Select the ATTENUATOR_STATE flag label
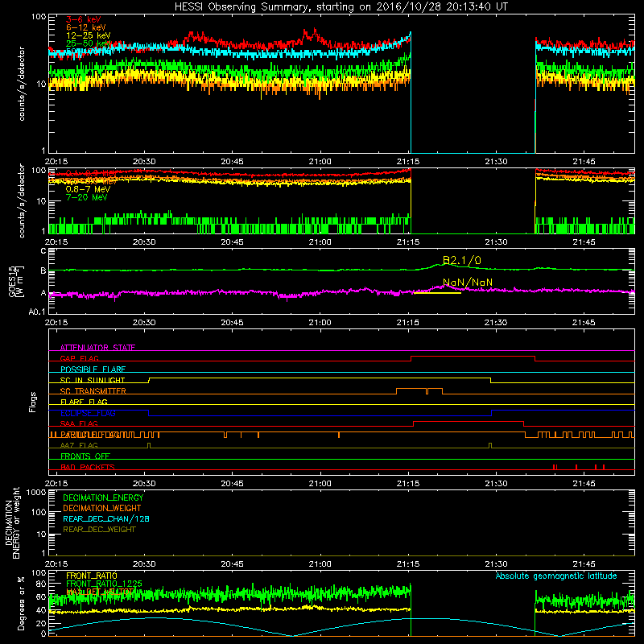This screenshot has width=644, height=644. (97, 348)
